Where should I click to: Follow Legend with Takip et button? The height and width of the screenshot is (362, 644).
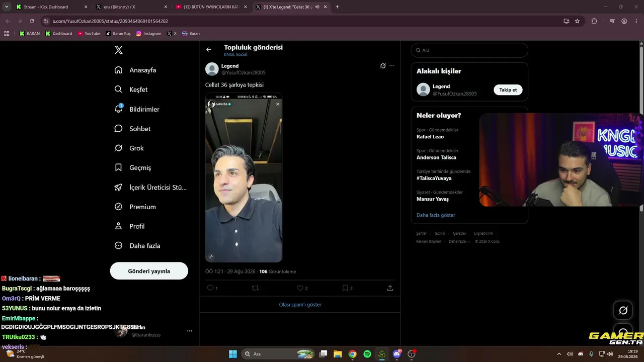(508, 90)
